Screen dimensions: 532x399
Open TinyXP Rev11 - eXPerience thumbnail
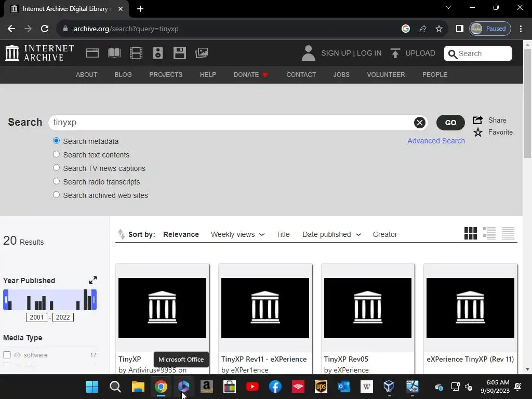tap(265, 308)
